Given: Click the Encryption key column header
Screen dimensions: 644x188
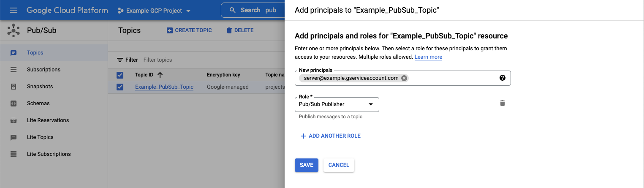Looking at the screenshot, I should click(x=223, y=75).
